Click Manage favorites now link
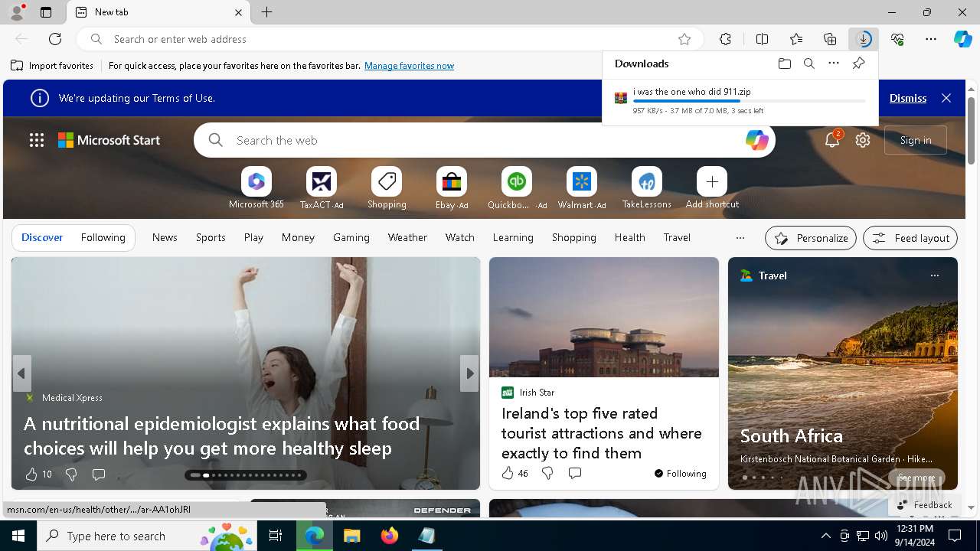This screenshot has height=551, width=980. [x=409, y=66]
